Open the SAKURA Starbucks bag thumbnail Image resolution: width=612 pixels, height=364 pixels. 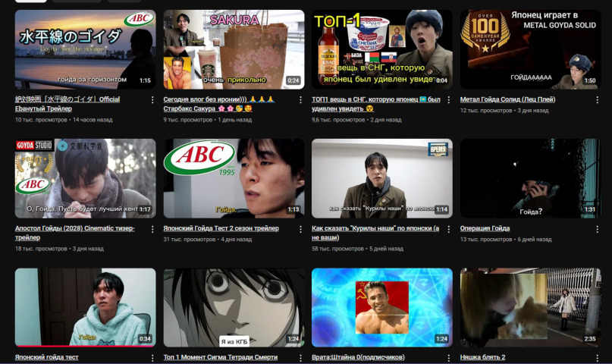tap(234, 49)
